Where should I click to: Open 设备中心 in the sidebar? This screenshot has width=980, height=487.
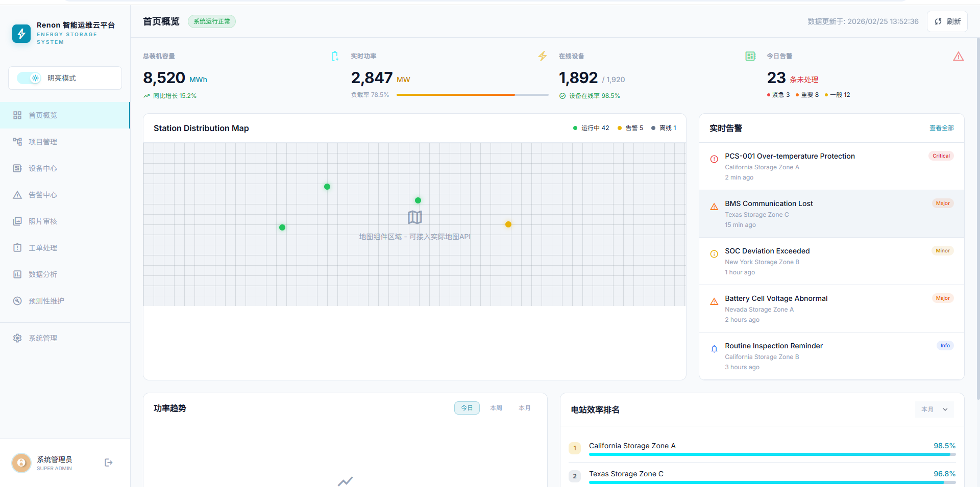[x=43, y=168]
